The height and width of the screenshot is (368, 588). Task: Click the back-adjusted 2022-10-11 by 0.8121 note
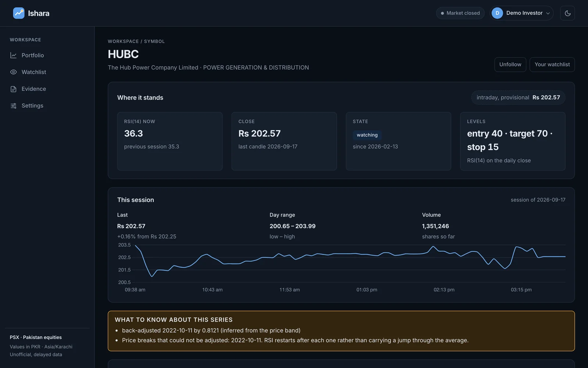pyautogui.click(x=211, y=330)
